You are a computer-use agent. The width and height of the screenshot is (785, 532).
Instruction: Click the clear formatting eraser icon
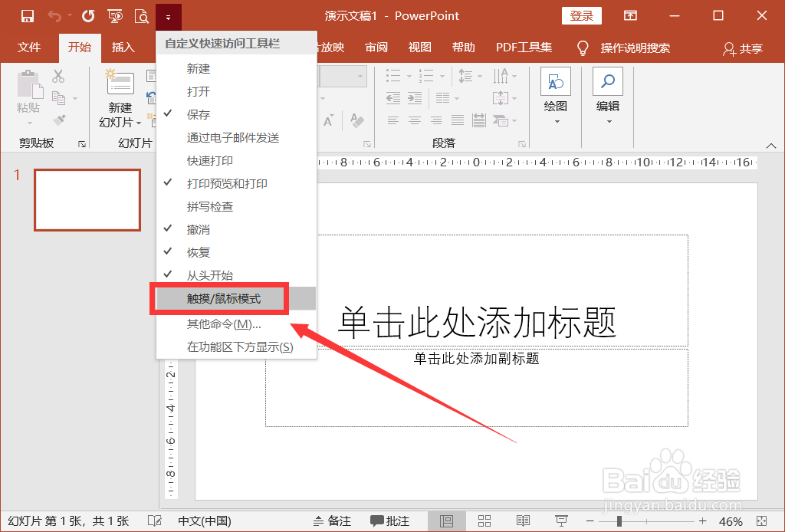[x=357, y=120]
